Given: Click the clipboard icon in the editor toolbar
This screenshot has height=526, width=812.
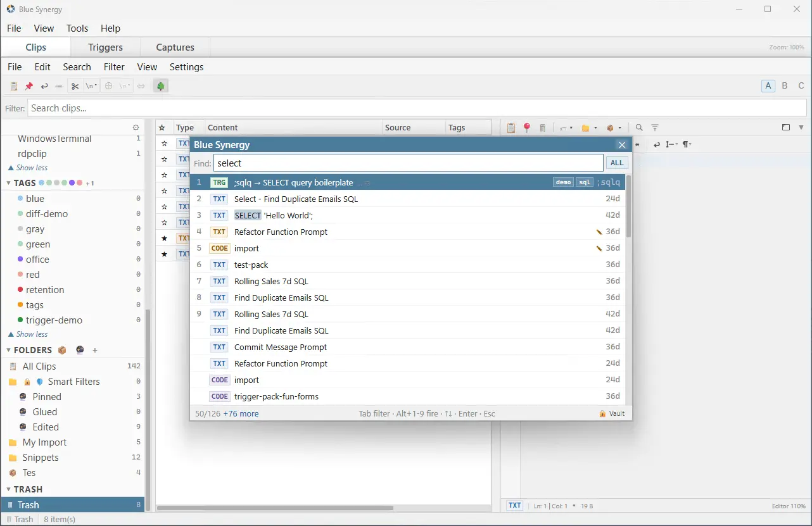Looking at the screenshot, I should [x=511, y=128].
